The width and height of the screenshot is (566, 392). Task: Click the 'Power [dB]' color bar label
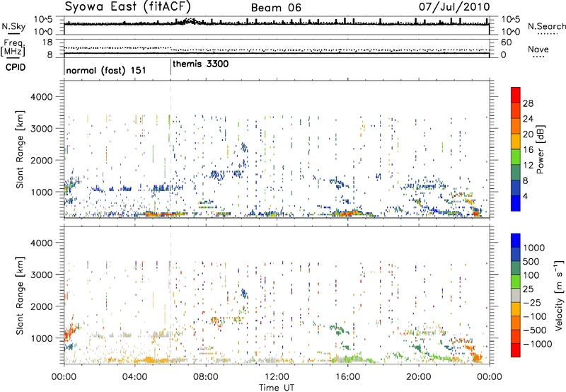[541, 149]
